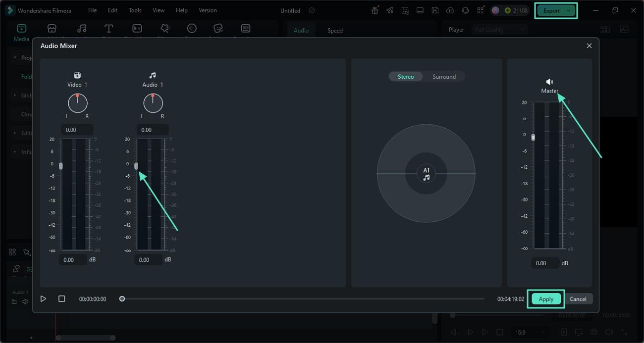The width and height of the screenshot is (644, 343).
Task: Open the Media panel icon
Action: pos(21,29)
